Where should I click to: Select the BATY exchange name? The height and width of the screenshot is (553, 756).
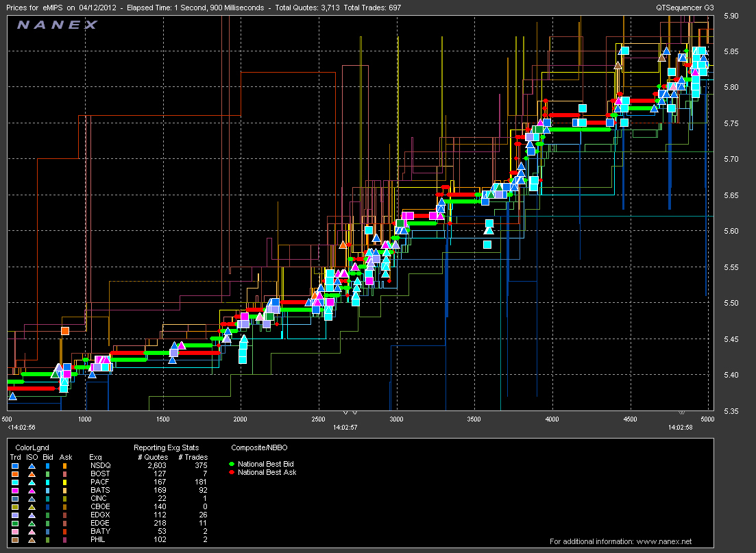point(100,531)
